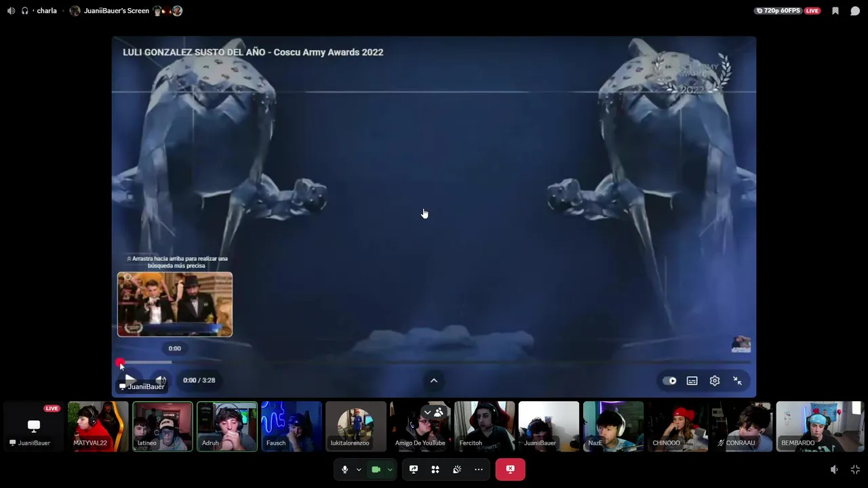The height and width of the screenshot is (488, 868).
Task: Select Fausch's video tile
Action: pos(292,426)
